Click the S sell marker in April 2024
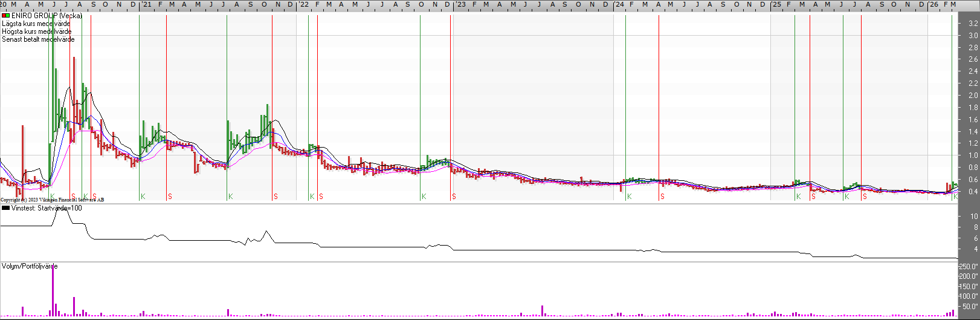 (662, 197)
